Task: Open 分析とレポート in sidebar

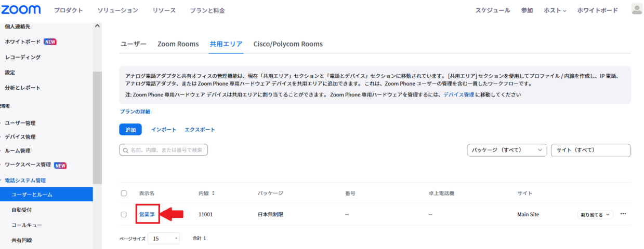Action: pos(23,88)
